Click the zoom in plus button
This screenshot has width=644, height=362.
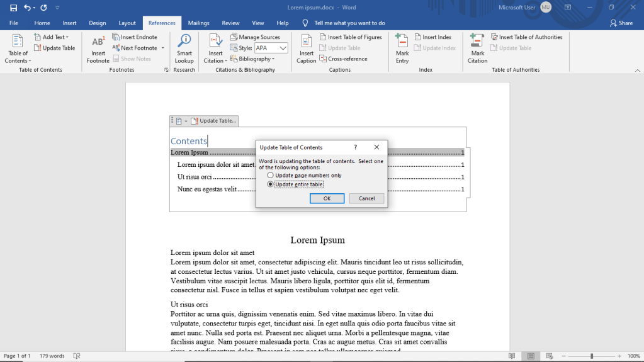(619, 356)
